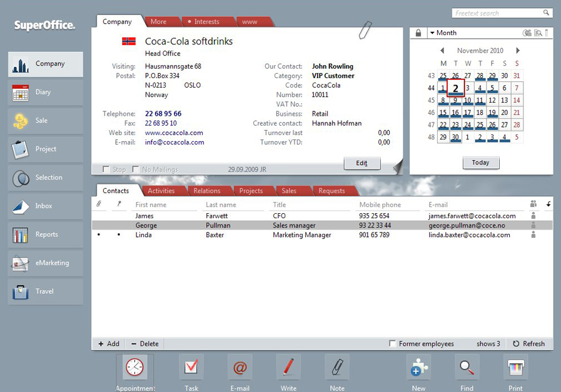Enable the Former employees checkbox
Screen dimensions: 561x392
pos(393,344)
